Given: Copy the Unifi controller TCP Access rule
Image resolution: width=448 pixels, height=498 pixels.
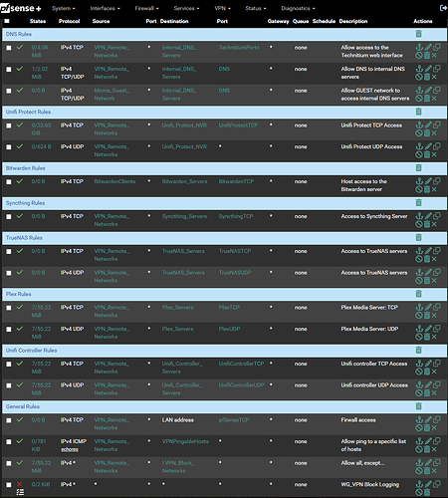Looking at the screenshot, I should pyautogui.click(x=437, y=364).
